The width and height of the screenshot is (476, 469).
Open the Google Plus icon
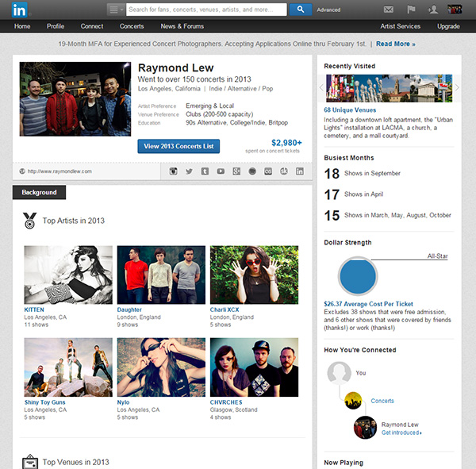[x=236, y=171]
